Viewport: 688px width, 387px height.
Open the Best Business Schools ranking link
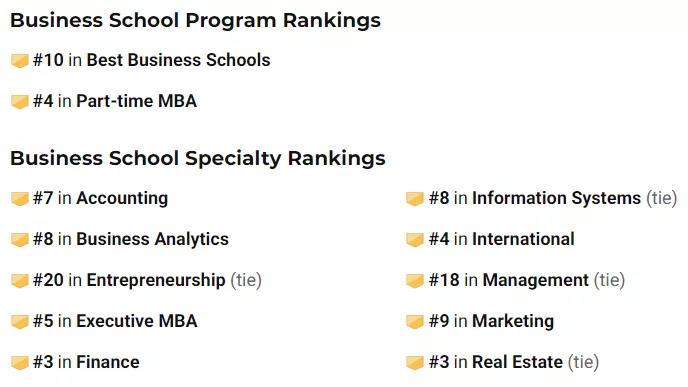pyautogui.click(x=178, y=60)
